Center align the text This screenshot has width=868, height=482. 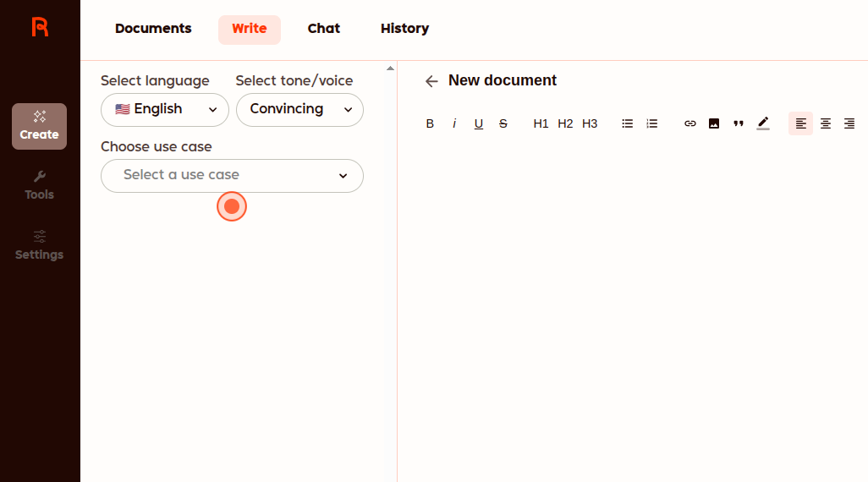(x=826, y=123)
